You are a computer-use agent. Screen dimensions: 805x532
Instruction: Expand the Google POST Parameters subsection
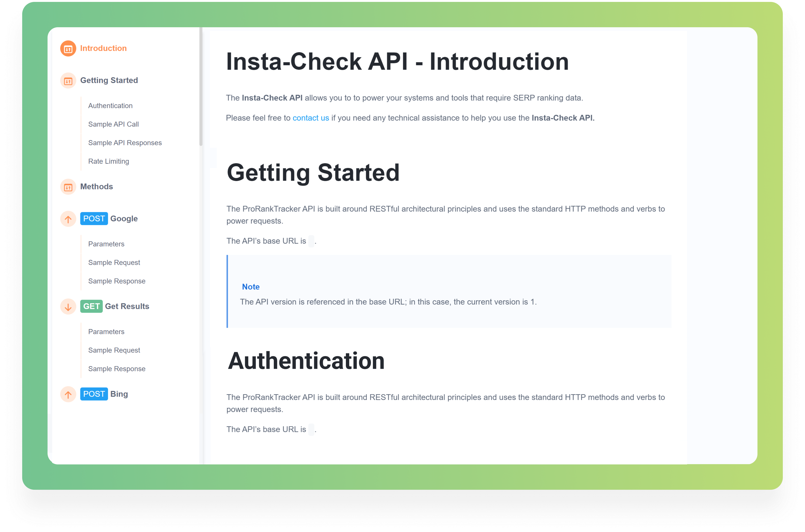[x=106, y=244]
